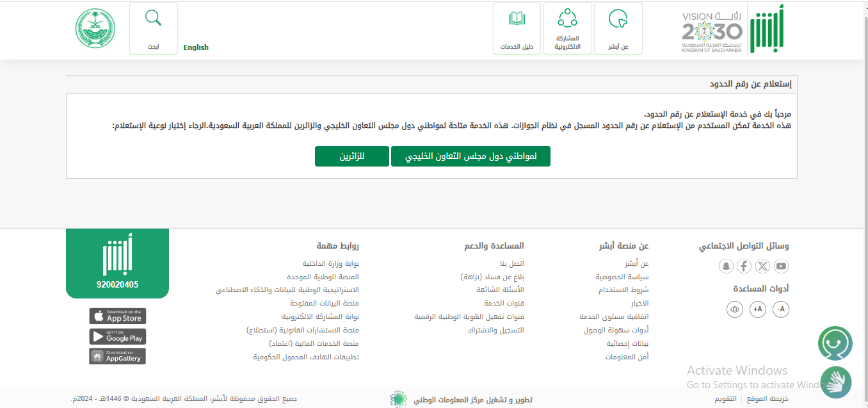This screenshot has height=408, width=868.
Task: Open سياسة الخصوصية privacy policy link
Action: tap(622, 277)
